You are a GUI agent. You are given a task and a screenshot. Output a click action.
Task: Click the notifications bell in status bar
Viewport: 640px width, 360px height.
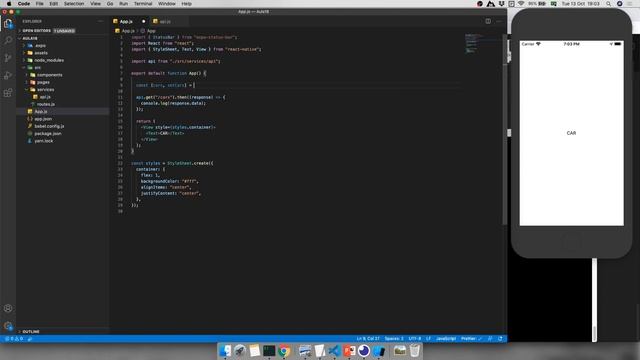coord(500,339)
